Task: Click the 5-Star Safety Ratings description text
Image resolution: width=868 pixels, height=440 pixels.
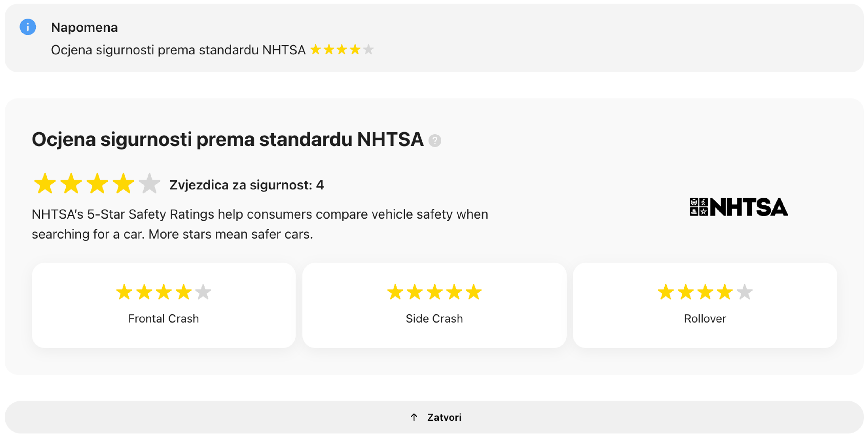Action: 259,224
